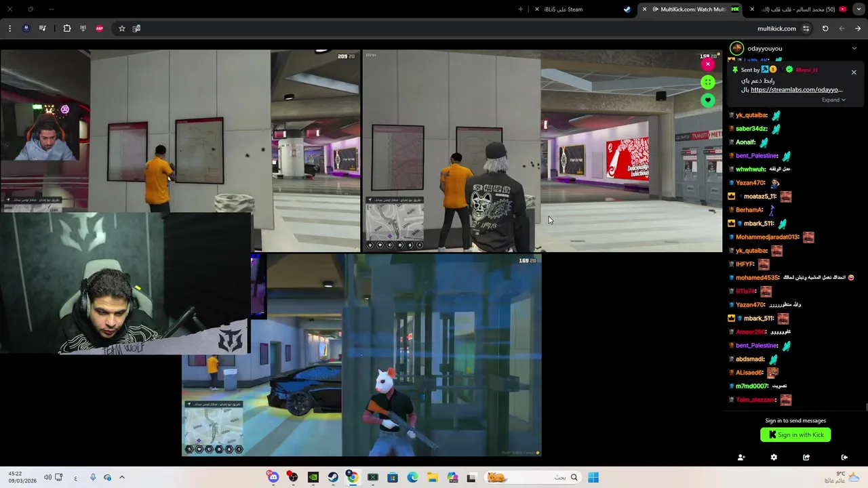Open a new tab with plus button
Screen dimensions: 868x488
click(521, 9)
